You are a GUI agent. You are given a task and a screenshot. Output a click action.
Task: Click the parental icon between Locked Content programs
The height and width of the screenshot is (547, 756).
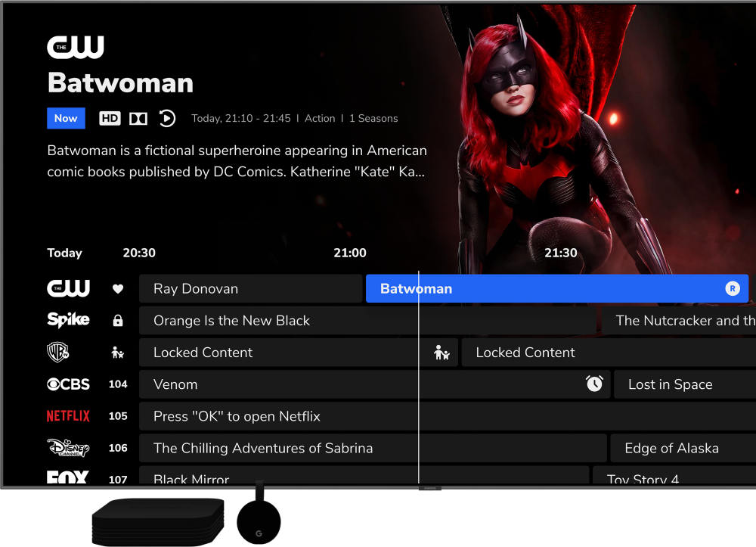coord(442,353)
